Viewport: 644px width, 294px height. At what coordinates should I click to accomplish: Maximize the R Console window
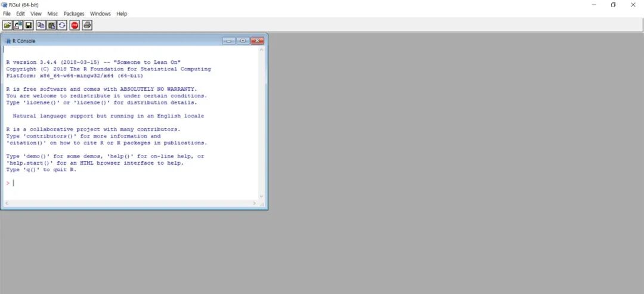pos(243,41)
